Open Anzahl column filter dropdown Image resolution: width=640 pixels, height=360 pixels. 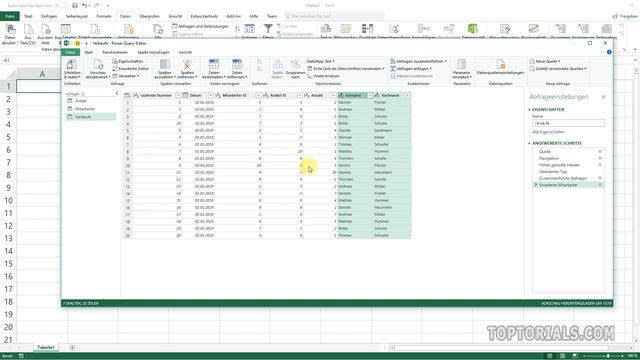(333, 95)
